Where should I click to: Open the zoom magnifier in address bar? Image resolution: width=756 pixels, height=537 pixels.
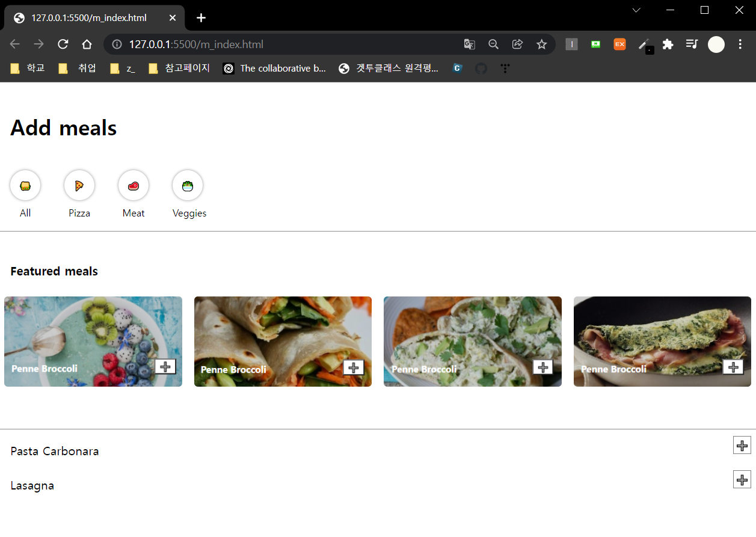(x=493, y=44)
